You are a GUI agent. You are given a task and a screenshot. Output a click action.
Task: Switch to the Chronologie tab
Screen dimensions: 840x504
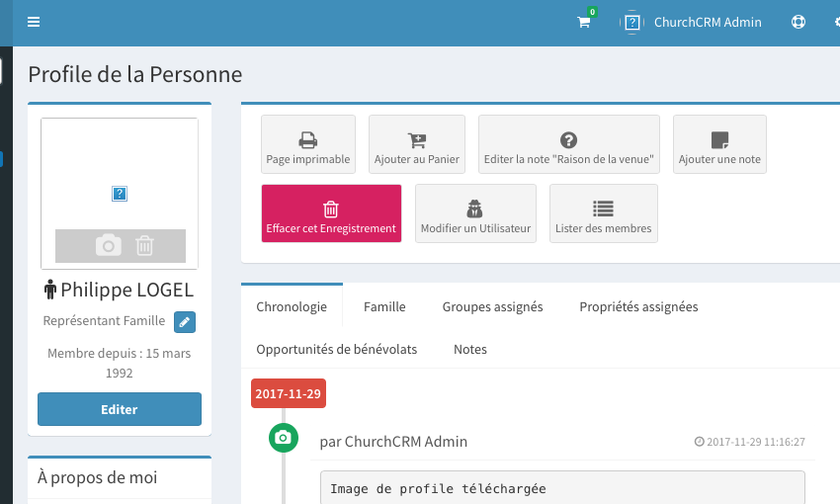pos(292,307)
